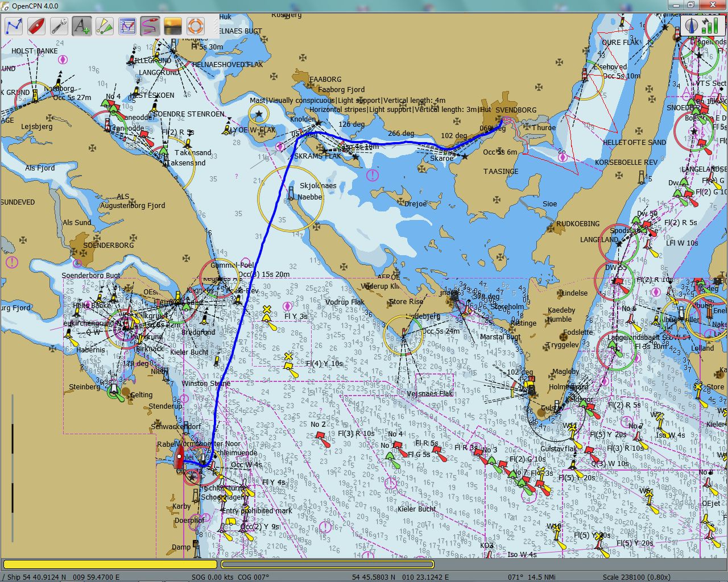Viewport: 728px width, 582px height.
Task: Click the HELLETOFTE SAND label
Action: click(x=634, y=143)
